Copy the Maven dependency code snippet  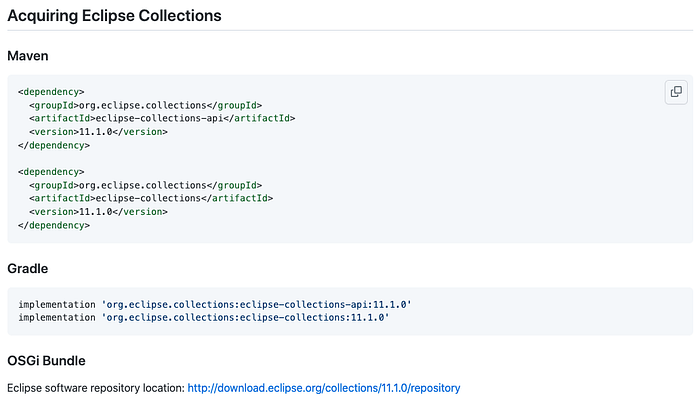click(x=676, y=92)
